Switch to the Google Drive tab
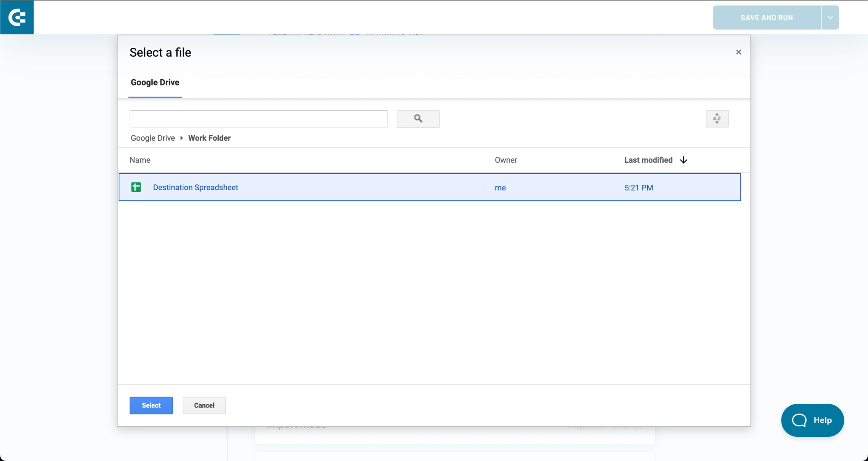The width and height of the screenshot is (868, 461). pos(155,82)
